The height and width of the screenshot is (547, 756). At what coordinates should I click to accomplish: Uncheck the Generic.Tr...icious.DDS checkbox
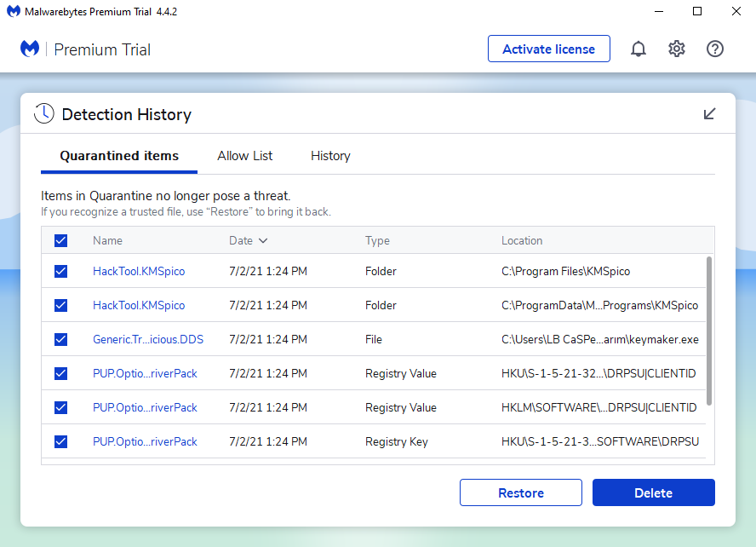tap(60, 340)
